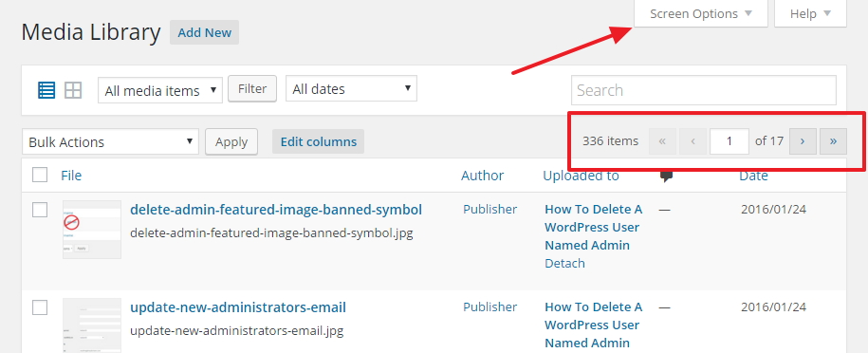Focus the Search input field
The image size is (868, 353).
(x=704, y=90)
